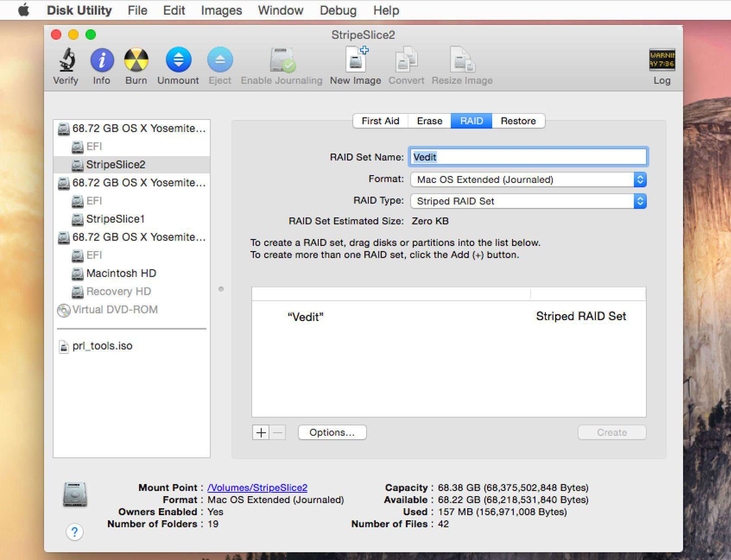Select the 68.72 GB disk containing Macintosh HD

point(132,237)
